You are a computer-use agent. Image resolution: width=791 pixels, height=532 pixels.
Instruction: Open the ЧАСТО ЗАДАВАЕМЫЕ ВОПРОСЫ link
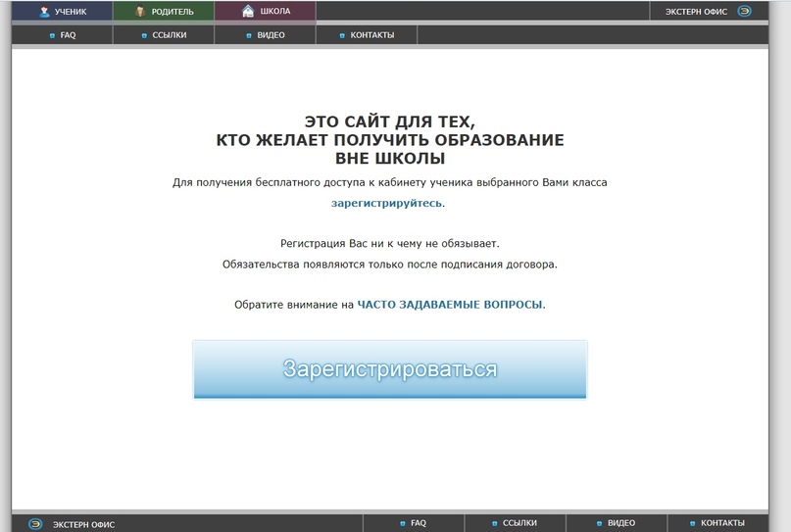point(450,305)
